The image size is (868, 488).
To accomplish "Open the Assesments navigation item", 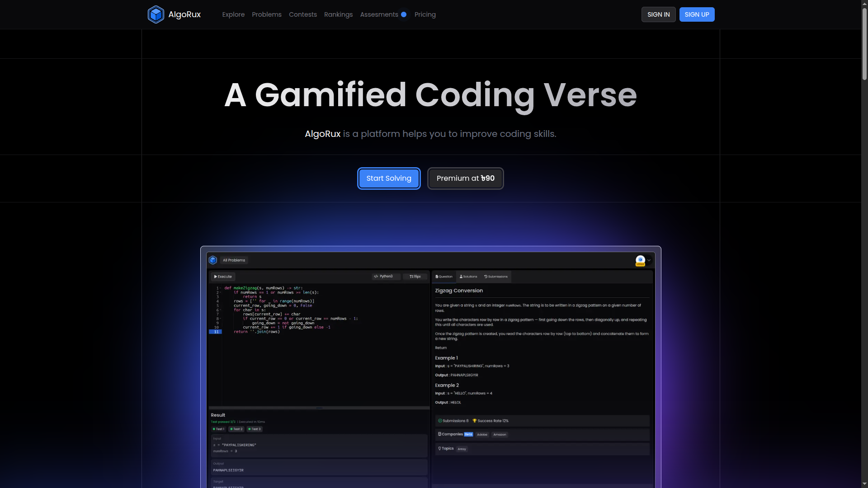I will click(x=379, y=14).
